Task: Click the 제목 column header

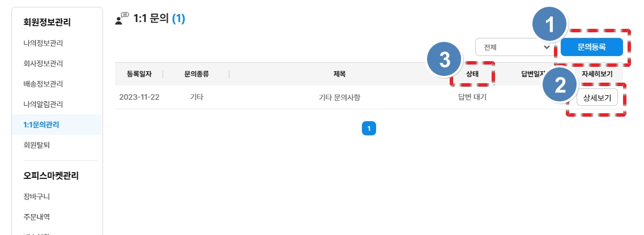Action: click(x=340, y=74)
